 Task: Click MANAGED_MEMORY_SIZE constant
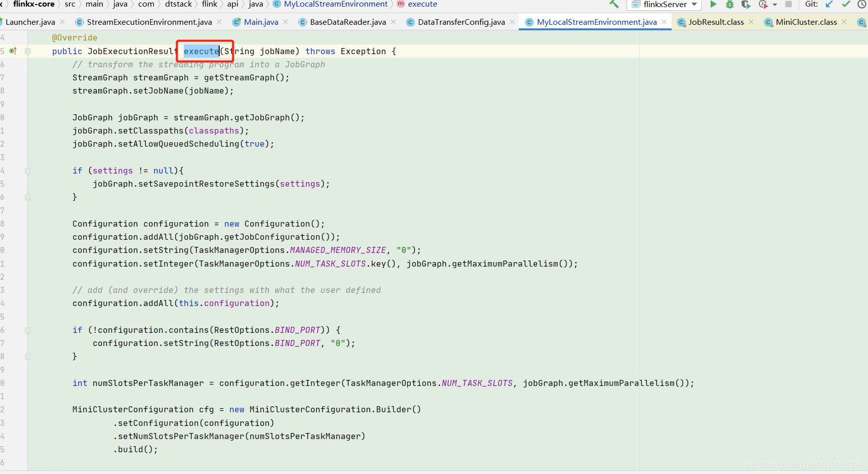[338, 250]
